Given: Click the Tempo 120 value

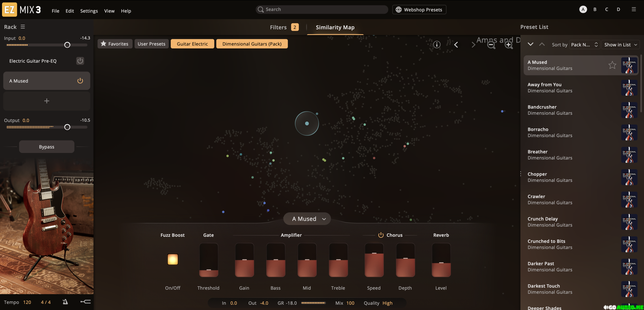Looking at the screenshot, I should point(27,302).
